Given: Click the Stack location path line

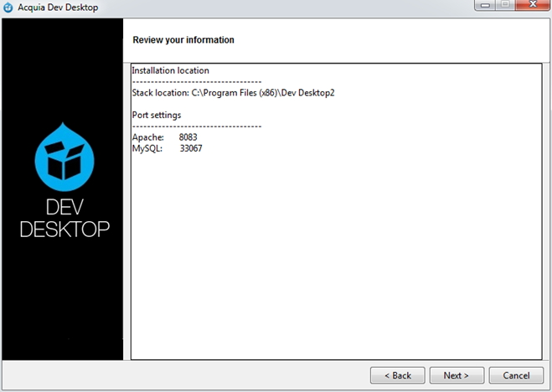Looking at the screenshot, I should coord(233,93).
